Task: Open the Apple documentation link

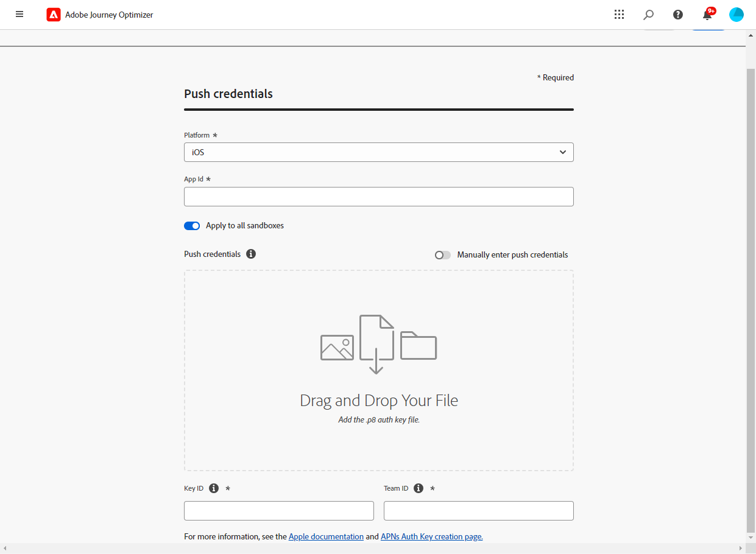Action: [326, 537]
